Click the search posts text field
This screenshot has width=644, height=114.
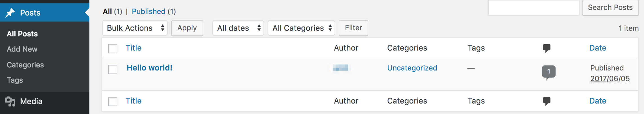tap(533, 8)
